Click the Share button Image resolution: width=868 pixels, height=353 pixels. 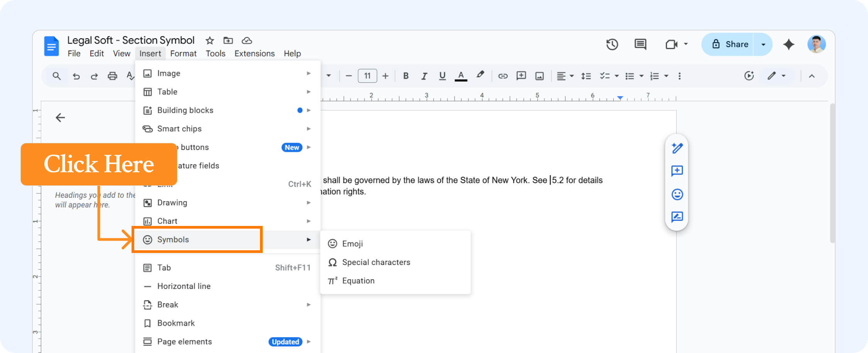click(728, 44)
